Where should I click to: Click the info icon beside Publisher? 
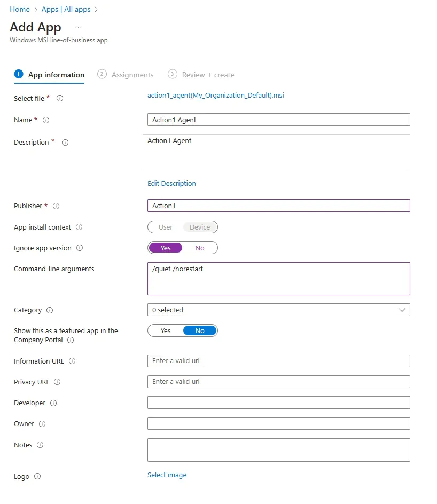pyautogui.click(x=57, y=206)
